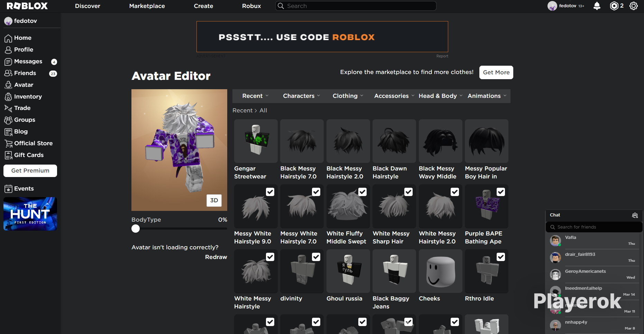
Task: Uncheck White Messy Hairstyle 2.0
Action: (x=455, y=192)
